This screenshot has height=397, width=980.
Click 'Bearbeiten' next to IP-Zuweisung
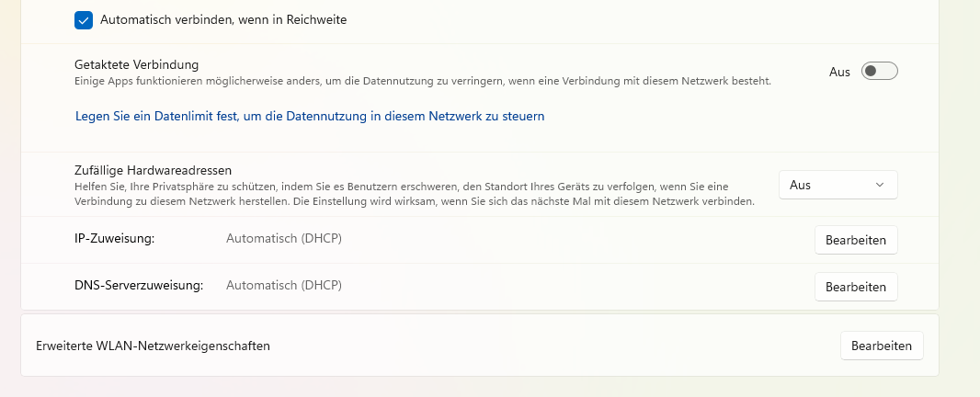point(855,240)
